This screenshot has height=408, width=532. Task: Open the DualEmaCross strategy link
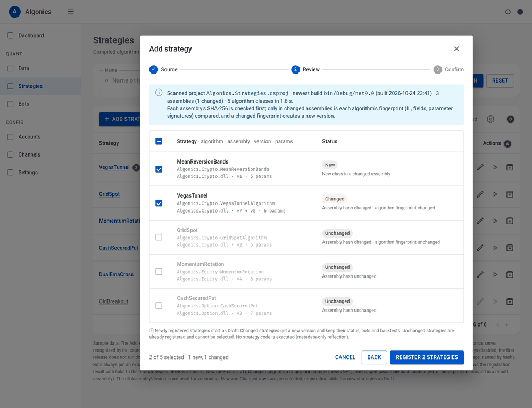[x=116, y=274]
